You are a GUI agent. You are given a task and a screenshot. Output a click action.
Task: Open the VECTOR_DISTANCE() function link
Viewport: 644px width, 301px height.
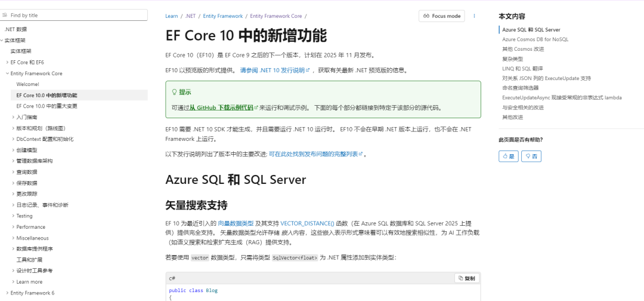point(307,223)
